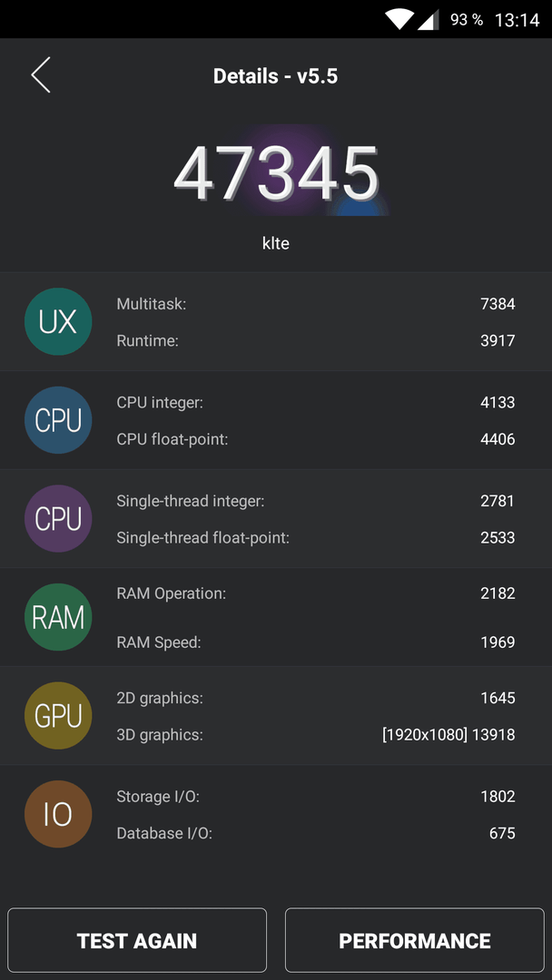Image resolution: width=552 pixels, height=980 pixels.
Task: Tap the Details - v5.5 title
Action: tap(276, 76)
